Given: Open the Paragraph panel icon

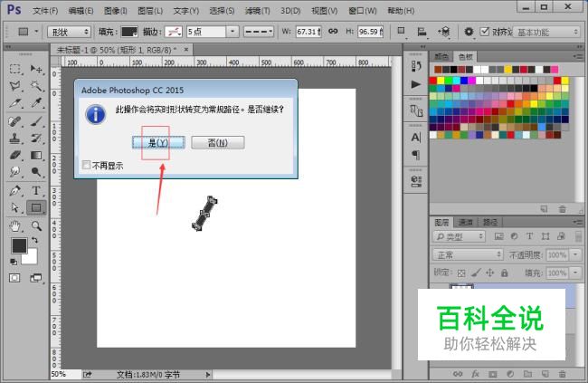Looking at the screenshot, I should pyautogui.click(x=415, y=155).
